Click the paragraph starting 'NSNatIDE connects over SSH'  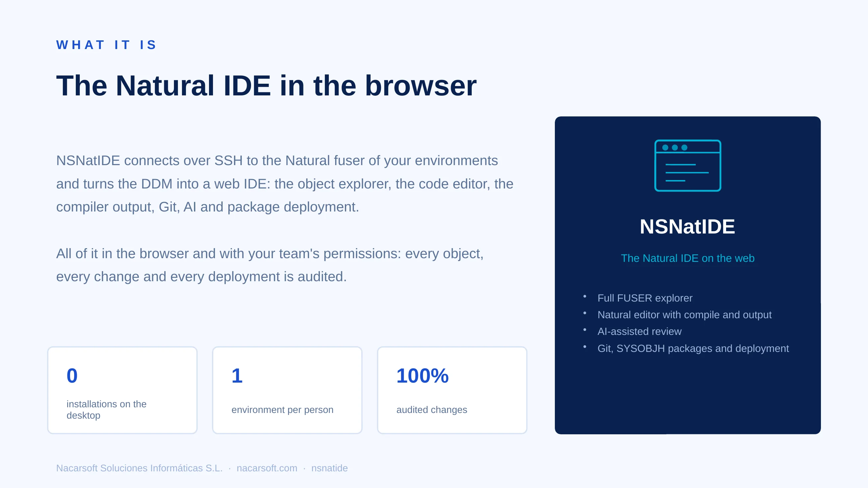coord(285,183)
